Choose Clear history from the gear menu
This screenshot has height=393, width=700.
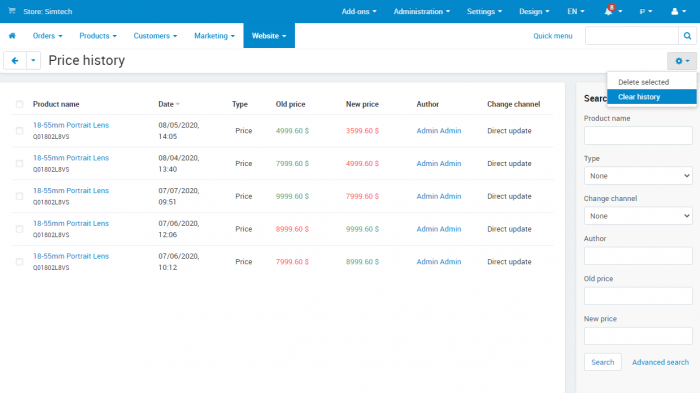[x=651, y=97]
